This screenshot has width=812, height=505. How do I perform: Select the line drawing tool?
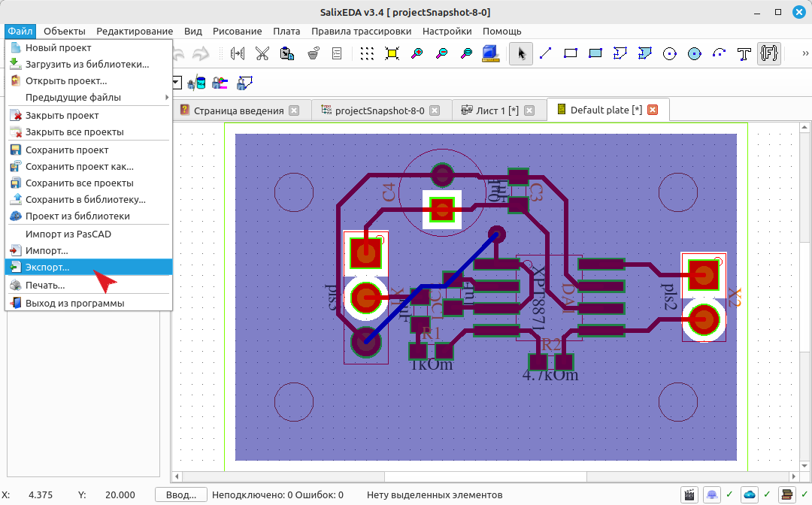[545, 53]
